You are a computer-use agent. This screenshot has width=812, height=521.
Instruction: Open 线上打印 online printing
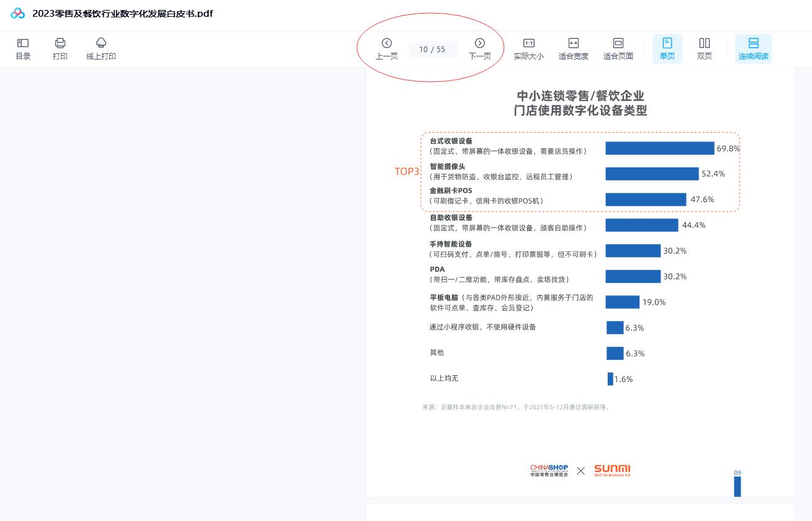tap(101, 49)
